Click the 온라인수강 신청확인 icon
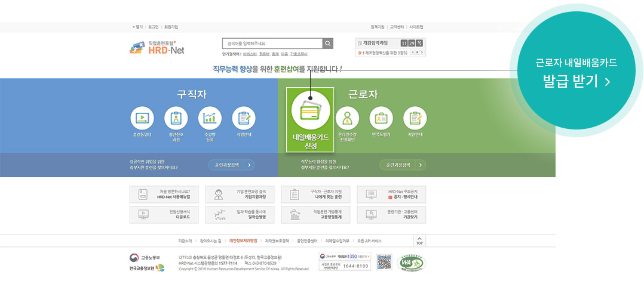This screenshot has width=644, height=290. pyautogui.click(x=347, y=118)
